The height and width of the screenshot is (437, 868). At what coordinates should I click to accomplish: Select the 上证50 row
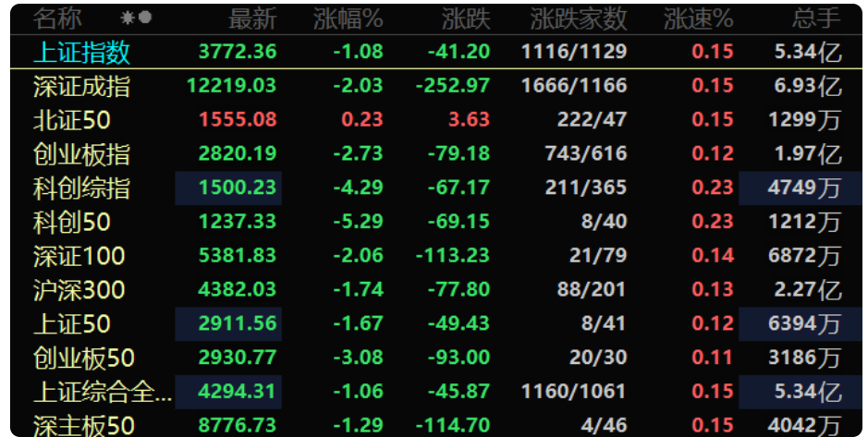tap(436, 324)
